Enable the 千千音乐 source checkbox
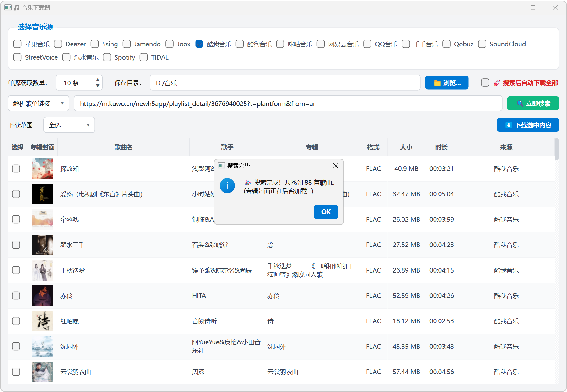This screenshot has height=392, width=567. click(406, 44)
